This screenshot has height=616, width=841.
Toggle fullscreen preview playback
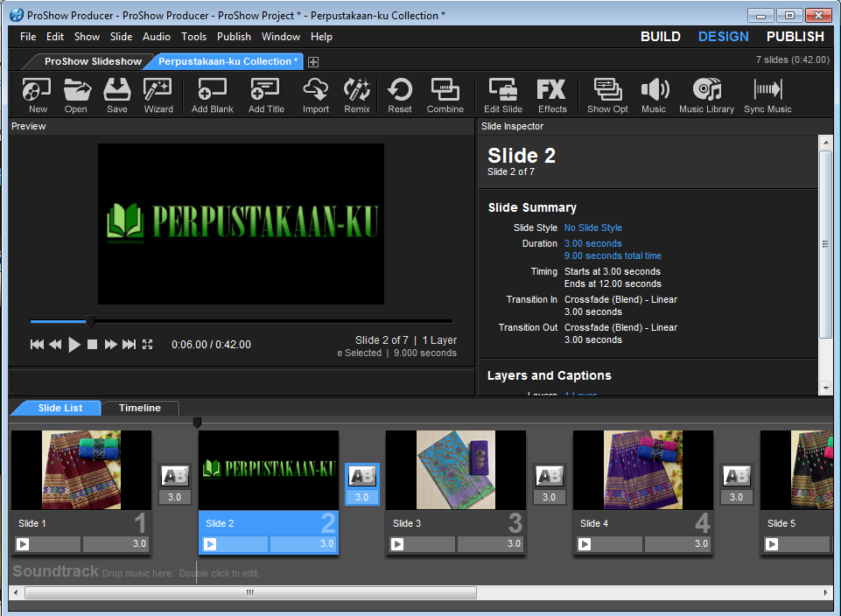pyautogui.click(x=147, y=344)
